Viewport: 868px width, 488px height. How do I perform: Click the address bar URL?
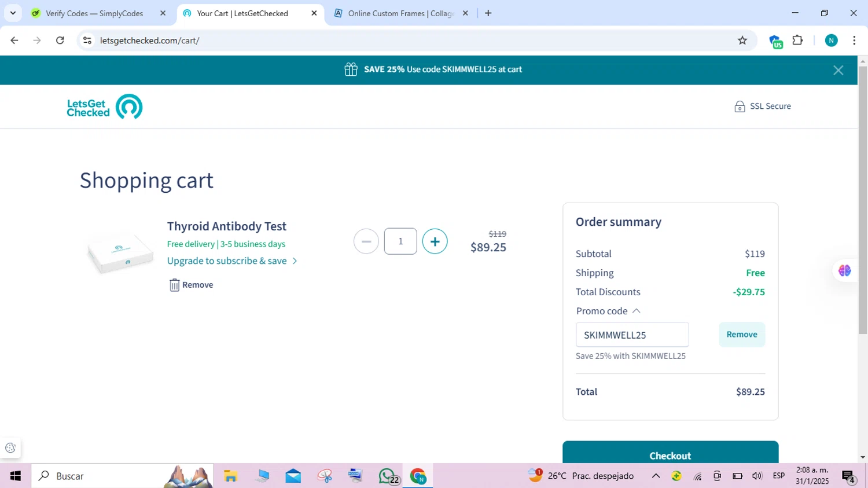[x=150, y=41]
